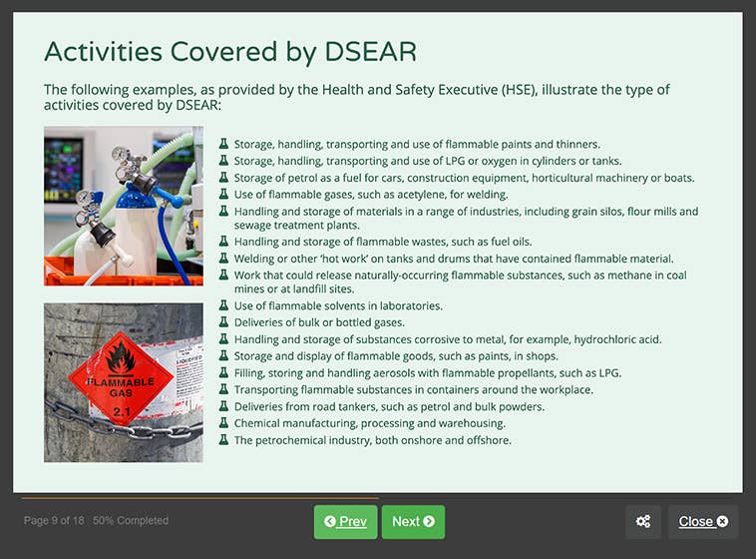Click the '50% Completed' status text
Image resolution: width=756 pixels, height=559 pixels.
click(131, 521)
